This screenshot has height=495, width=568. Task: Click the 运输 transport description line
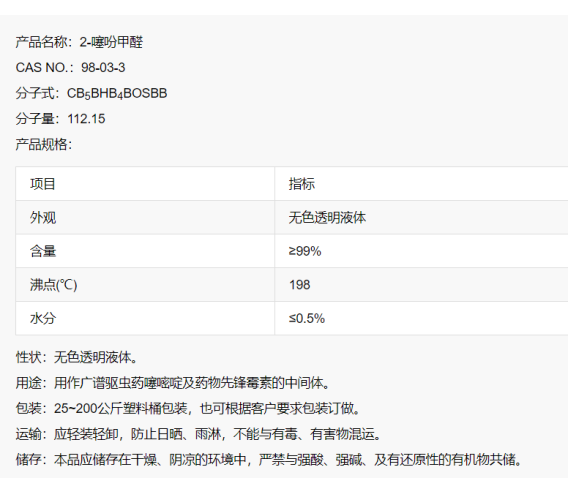point(199,434)
